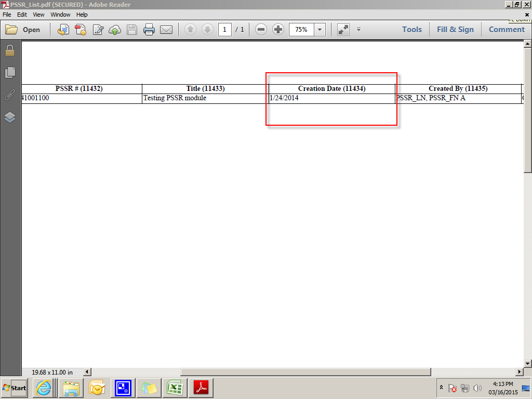Open Windows Explorer from taskbar
Image resolution: width=532 pixels, height=399 pixels.
[71, 388]
